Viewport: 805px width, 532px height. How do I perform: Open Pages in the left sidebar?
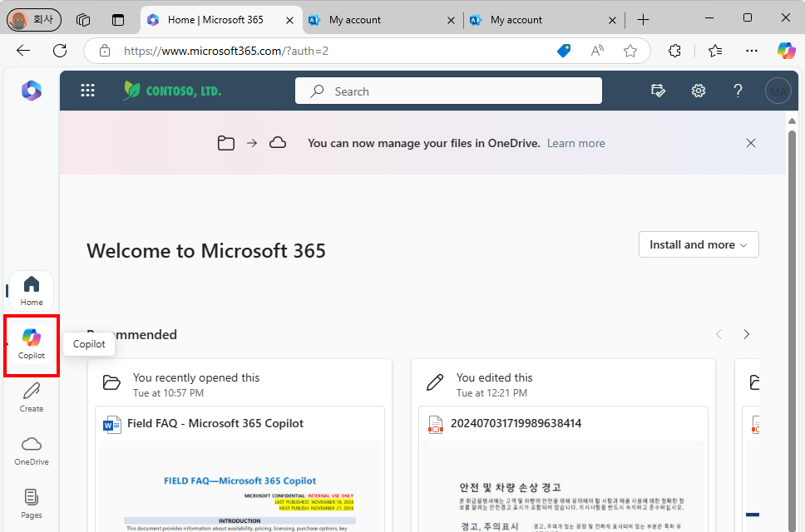(x=32, y=504)
